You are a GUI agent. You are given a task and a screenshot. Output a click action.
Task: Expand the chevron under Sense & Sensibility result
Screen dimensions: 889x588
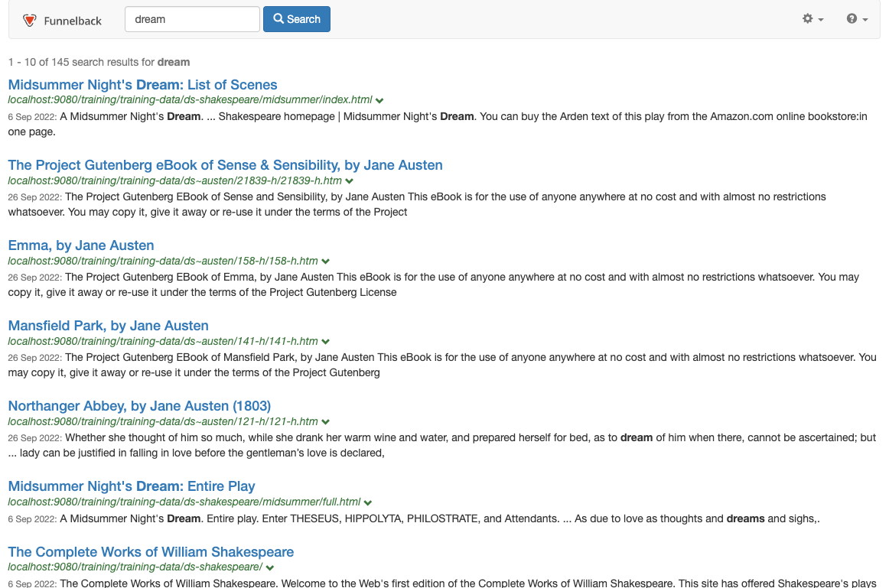349,180
